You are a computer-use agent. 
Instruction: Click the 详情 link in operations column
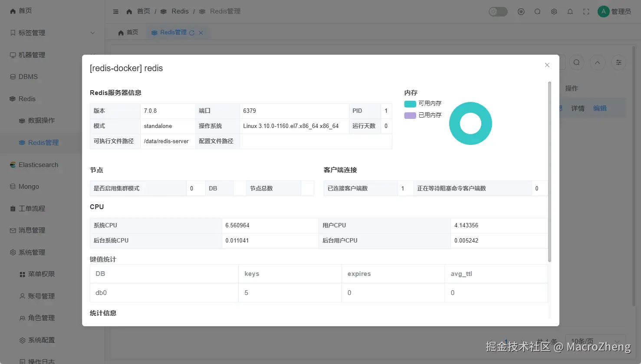tap(578, 108)
